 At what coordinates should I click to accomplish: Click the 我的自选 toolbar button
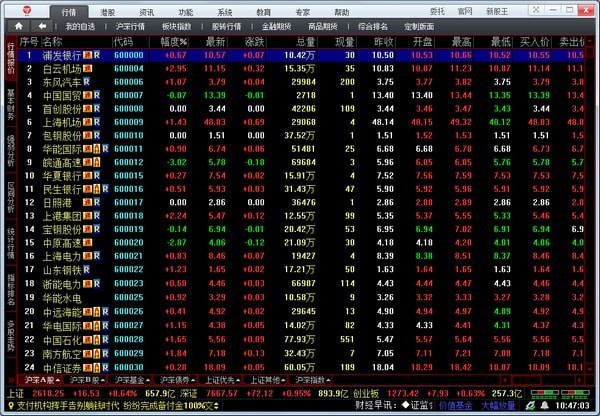80,26
